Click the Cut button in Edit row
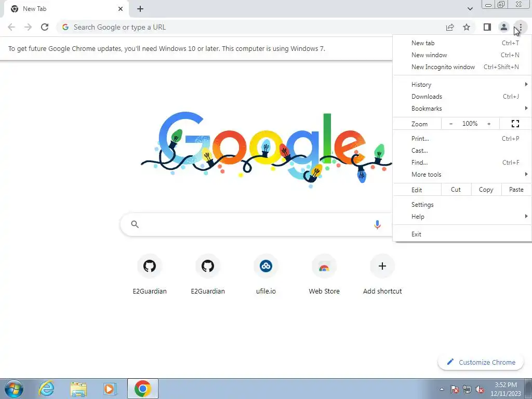This screenshot has width=532, height=399. pos(456,190)
